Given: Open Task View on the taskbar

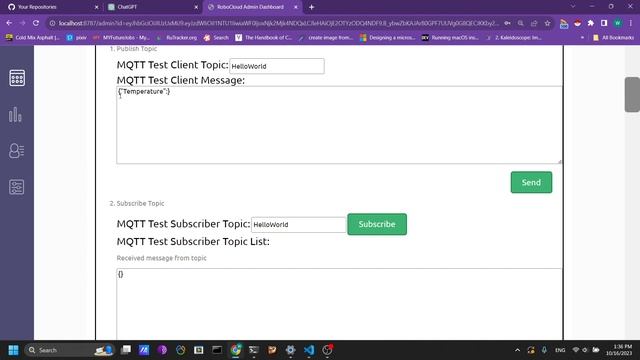Looking at the screenshot, I should tap(126, 350).
